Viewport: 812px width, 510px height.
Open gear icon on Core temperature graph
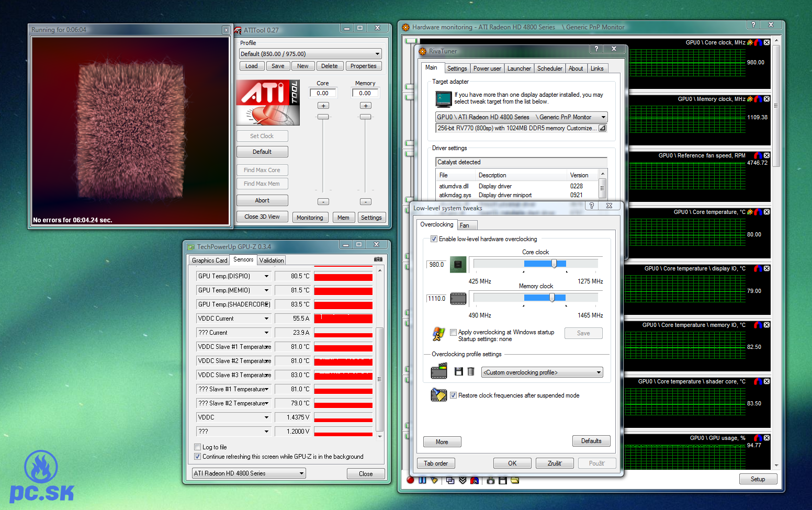(750, 212)
